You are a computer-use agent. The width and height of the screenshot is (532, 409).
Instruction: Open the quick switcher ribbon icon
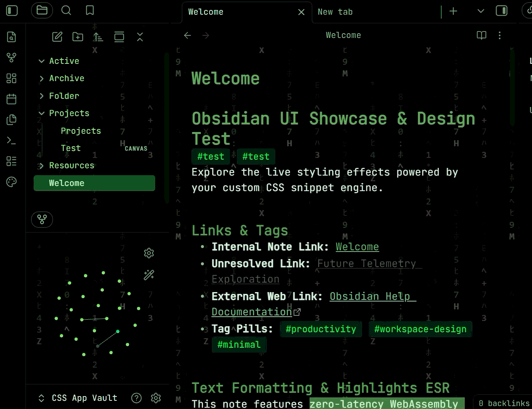coord(12,37)
